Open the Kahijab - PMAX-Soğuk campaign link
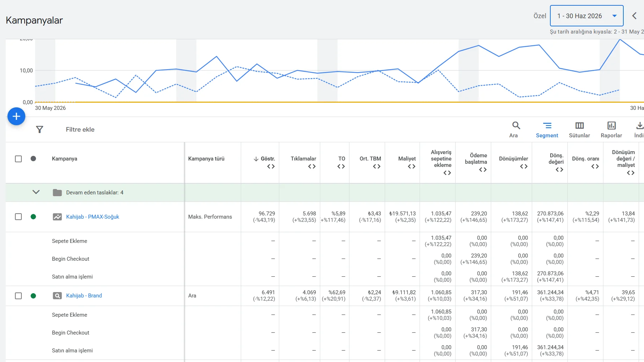The width and height of the screenshot is (644, 362). tap(93, 217)
